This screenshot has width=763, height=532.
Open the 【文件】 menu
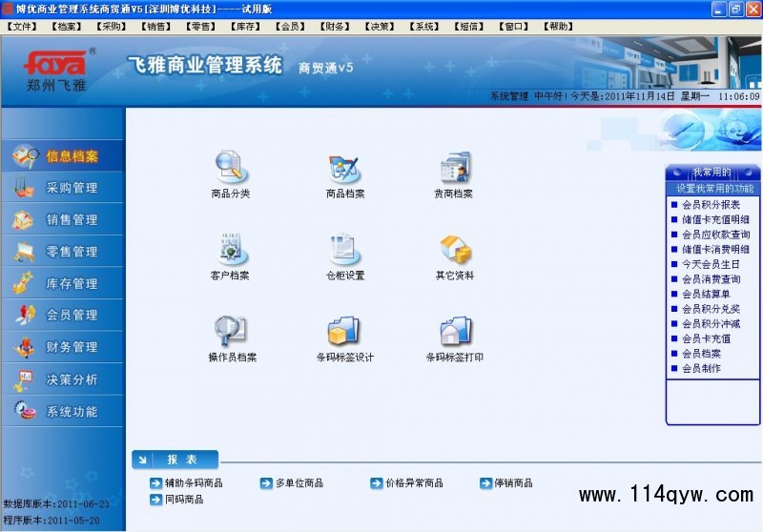pyautogui.click(x=23, y=27)
